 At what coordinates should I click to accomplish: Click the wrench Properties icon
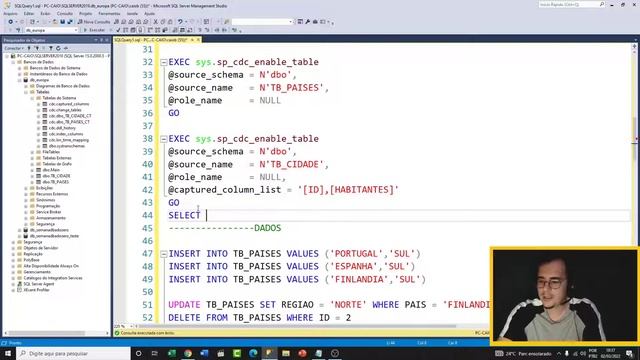(x=308, y=22)
